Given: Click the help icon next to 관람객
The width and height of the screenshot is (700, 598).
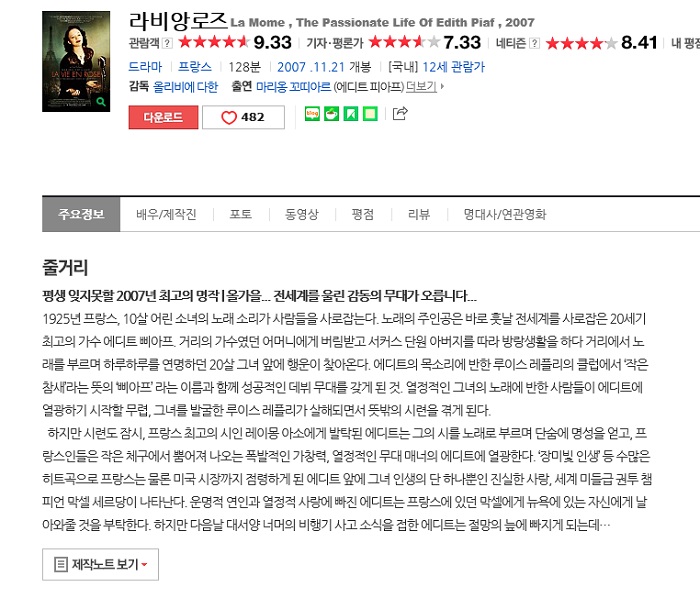Looking at the screenshot, I should point(167,43).
